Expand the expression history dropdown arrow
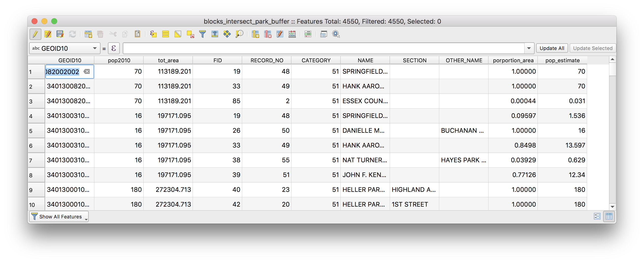 [x=529, y=49]
